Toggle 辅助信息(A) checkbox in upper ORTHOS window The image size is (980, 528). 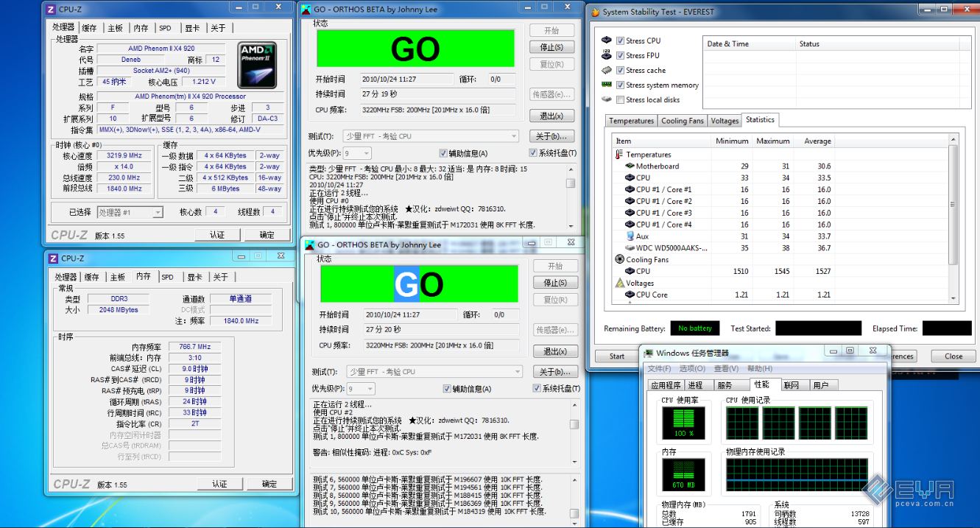tap(443, 153)
